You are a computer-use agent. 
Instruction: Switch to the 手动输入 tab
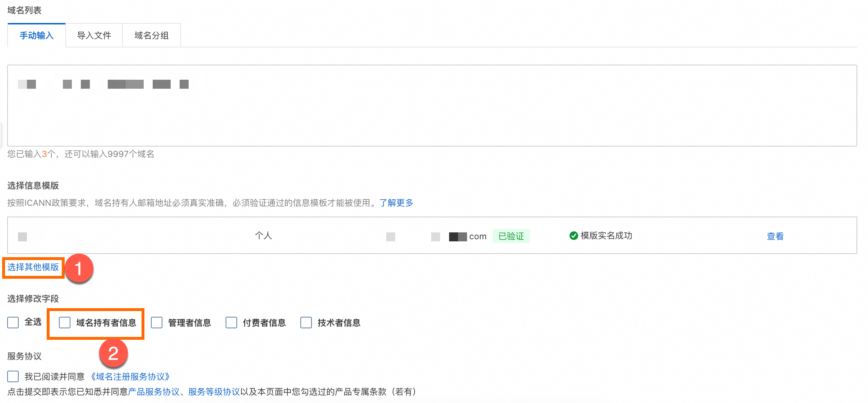[36, 36]
